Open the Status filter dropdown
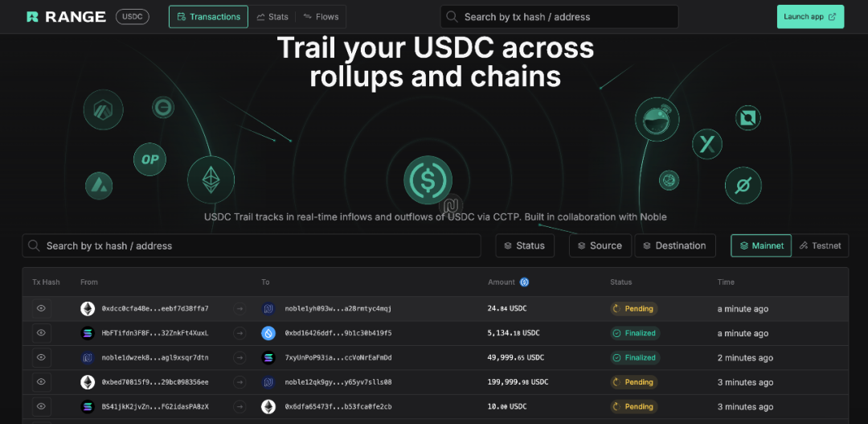868x424 pixels. click(525, 246)
